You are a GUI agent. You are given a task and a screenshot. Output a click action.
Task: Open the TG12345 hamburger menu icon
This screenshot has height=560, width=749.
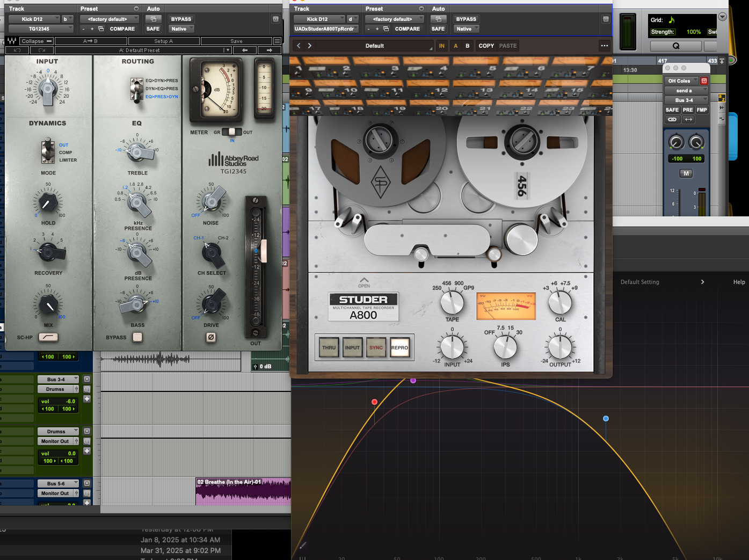[277, 41]
